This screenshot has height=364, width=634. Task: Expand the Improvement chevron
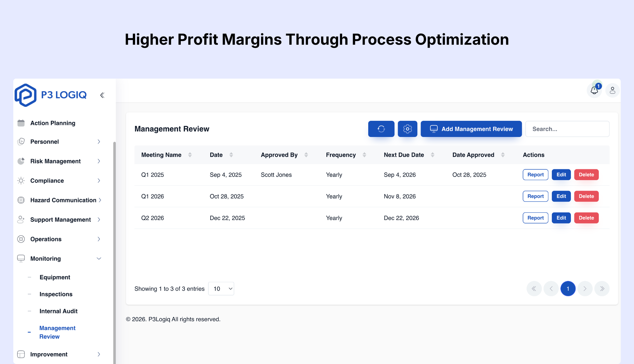pyautogui.click(x=99, y=354)
